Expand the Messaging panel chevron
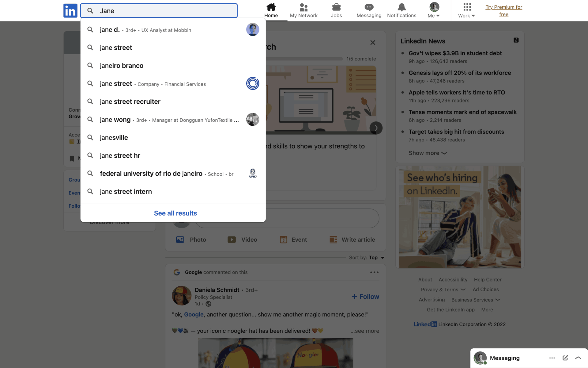The height and width of the screenshot is (368, 588). pyautogui.click(x=578, y=358)
